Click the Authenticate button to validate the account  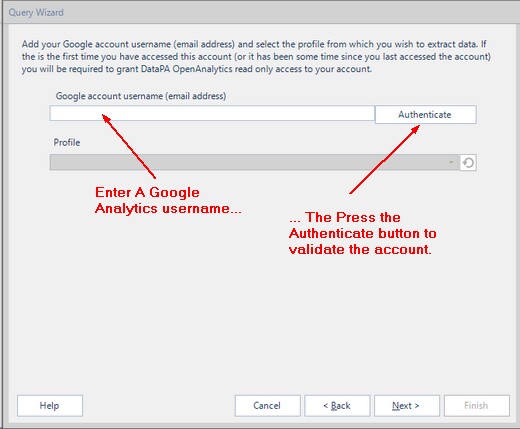pyautogui.click(x=426, y=115)
